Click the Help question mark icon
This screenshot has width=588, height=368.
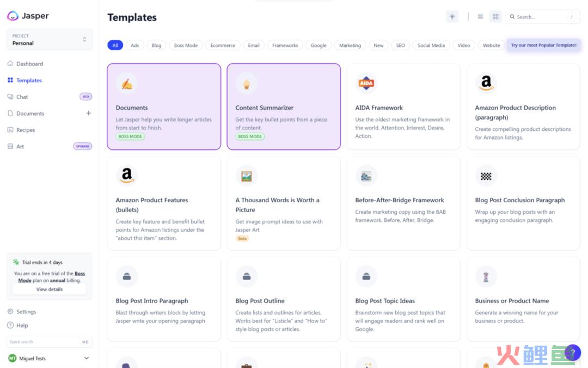(10, 325)
